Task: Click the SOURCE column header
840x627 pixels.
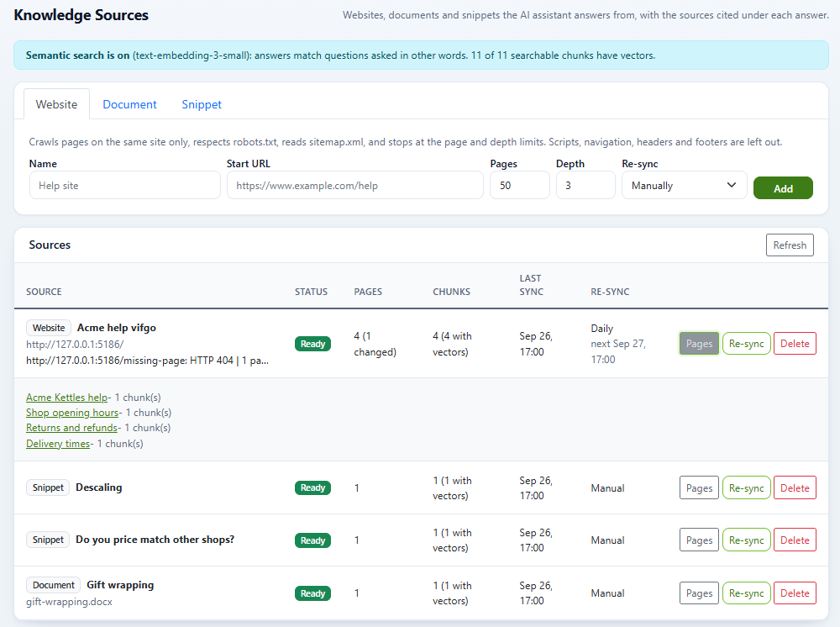Action: tap(44, 292)
